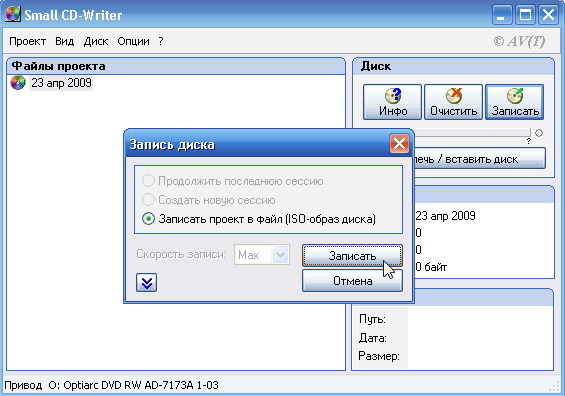
Task: Open the Вид menu
Action: click(64, 41)
